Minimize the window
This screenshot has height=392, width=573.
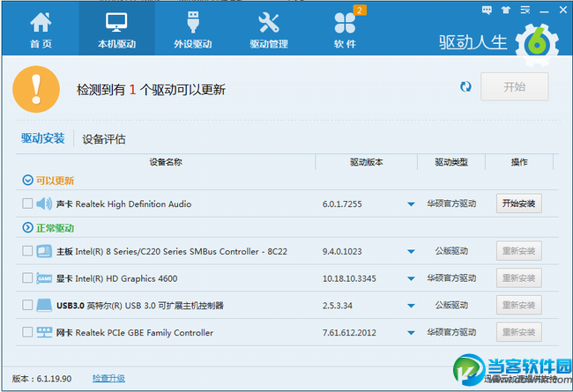(x=544, y=11)
